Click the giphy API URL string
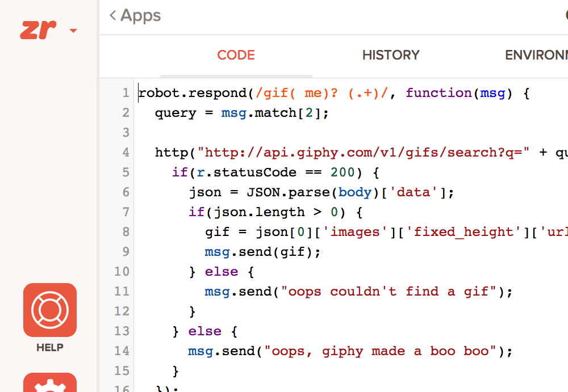This screenshot has height=392, width=568. 367,153
